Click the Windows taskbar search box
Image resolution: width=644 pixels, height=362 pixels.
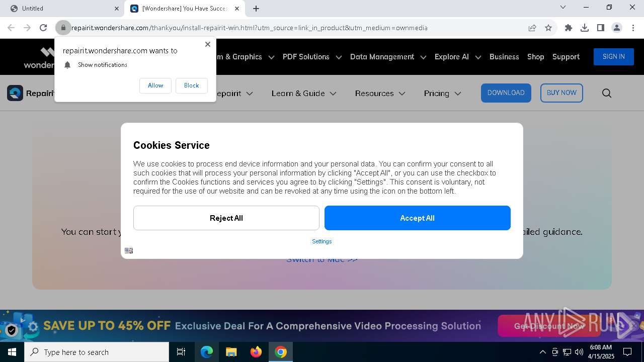tap(97, 352)
